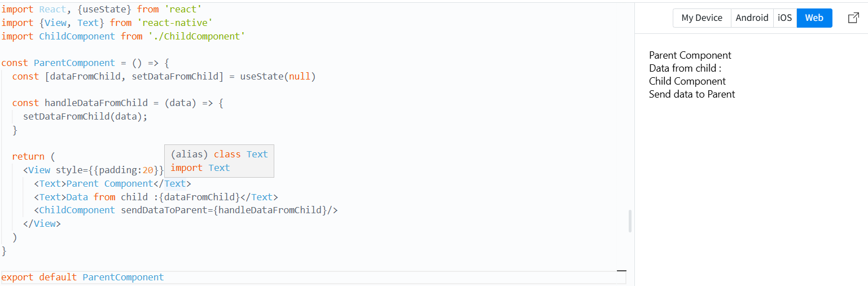Tap "Send data to Parent" in preview
868x286 pixels.
[x=692, y=94]
